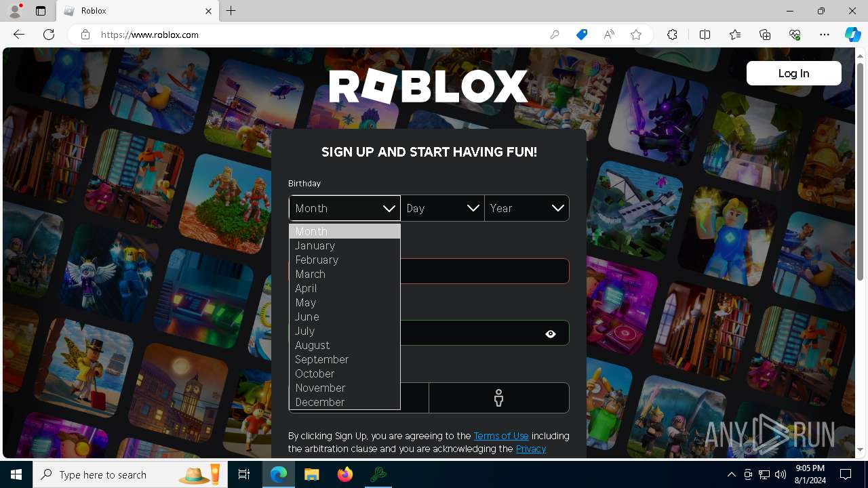This screenshot has height=488, width=868.
Task: Choose May from month list
Action: point(344,303)
